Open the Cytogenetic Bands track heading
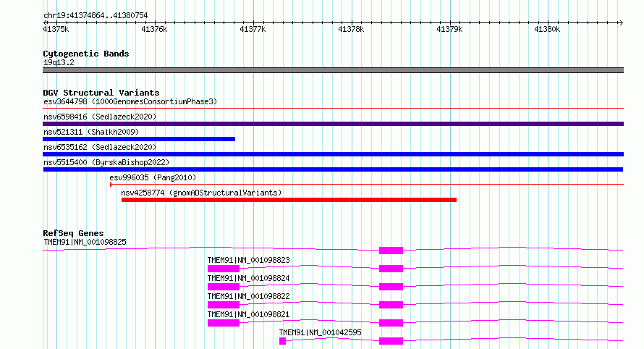This screenshot has width=644, height=349. pos(86,54)
